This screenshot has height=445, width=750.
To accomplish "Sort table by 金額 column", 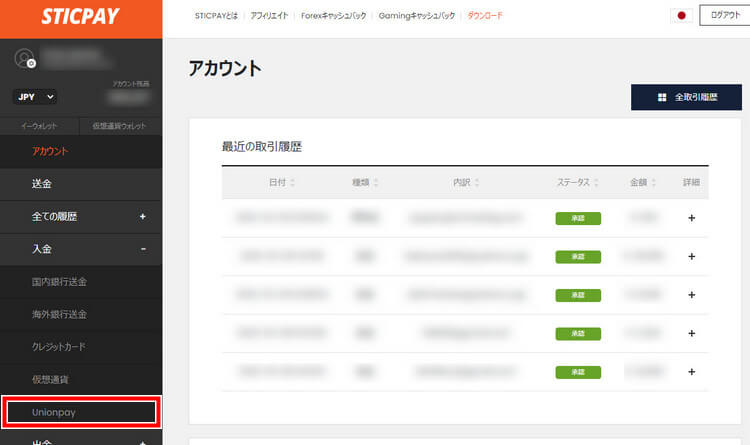I will click(643, 182).
